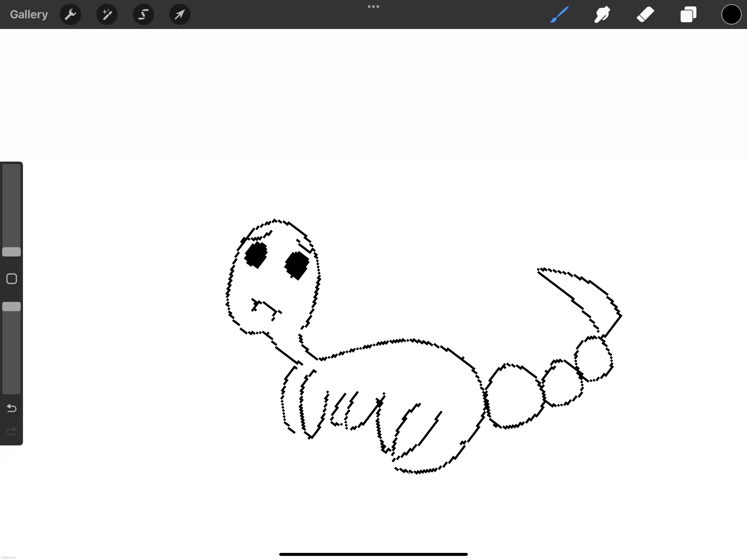Tap the iPad home indicator bar

click(x=373, y=554)
